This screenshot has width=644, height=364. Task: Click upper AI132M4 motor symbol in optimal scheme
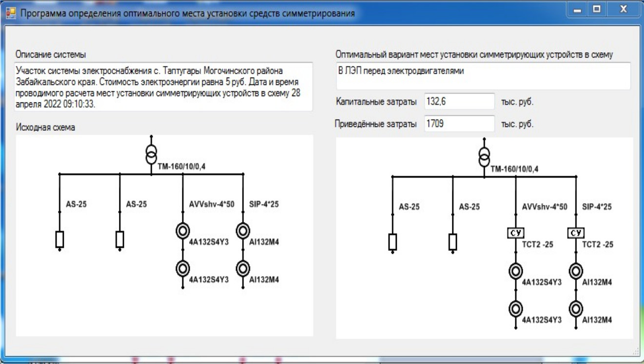pyautogui.click(x=576, y=270)
